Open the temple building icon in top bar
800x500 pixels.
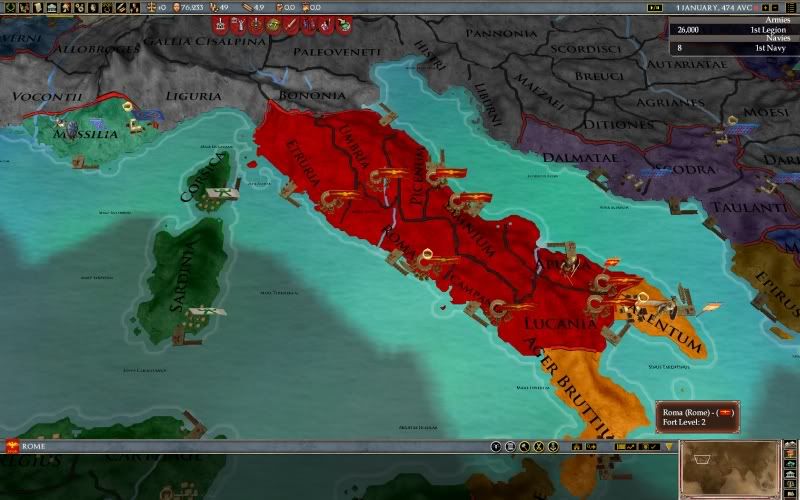click(52, 8)
